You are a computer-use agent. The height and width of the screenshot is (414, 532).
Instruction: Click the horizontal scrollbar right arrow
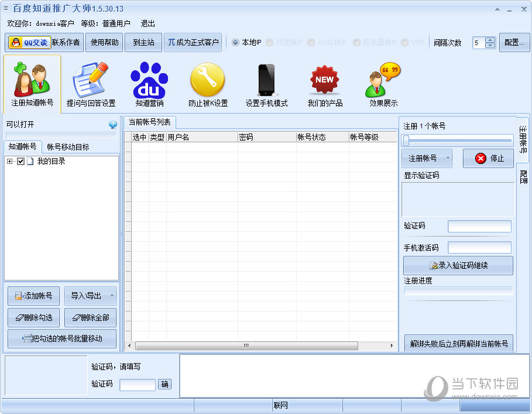click(x=392, y=346)
